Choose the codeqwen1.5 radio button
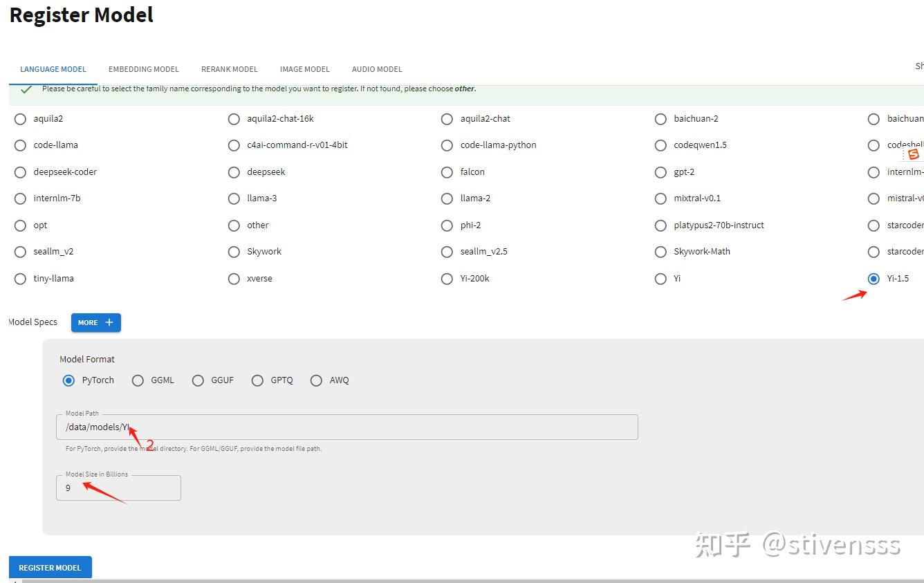 click(660, 145)
